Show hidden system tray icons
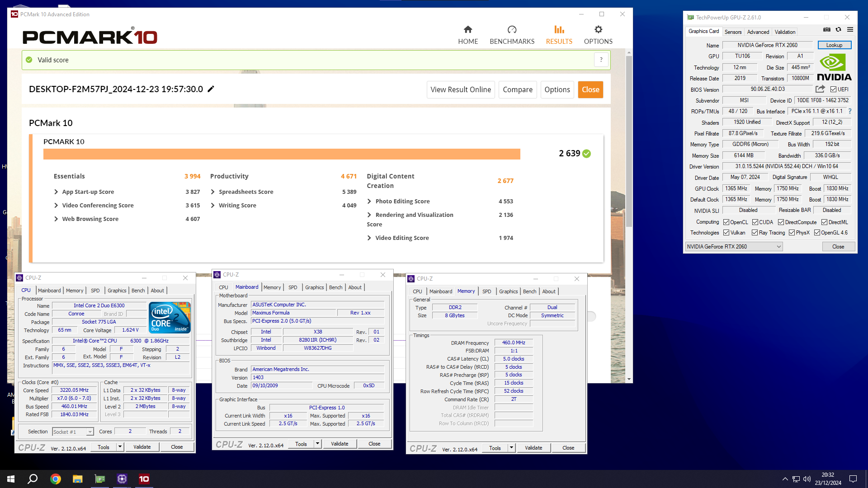868x488 pixels. click(785, 479)
